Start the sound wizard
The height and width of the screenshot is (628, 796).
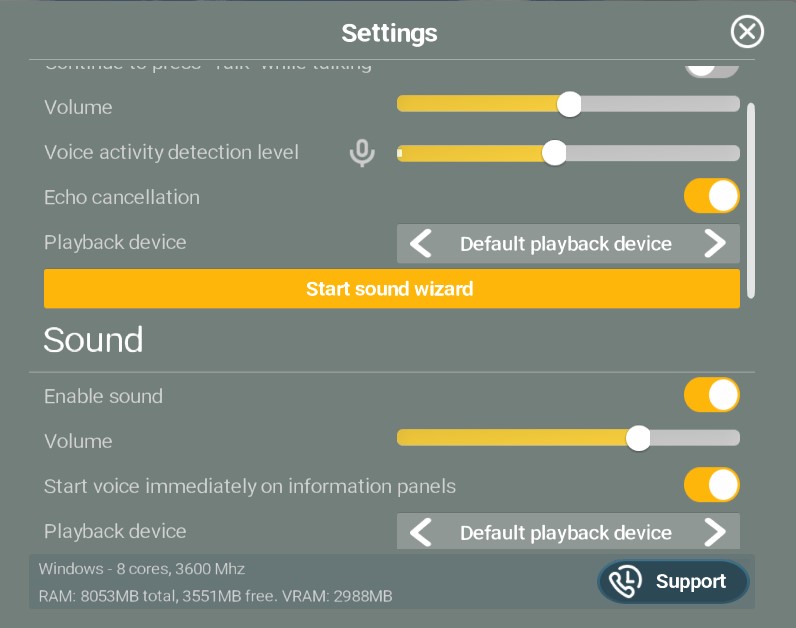pyautogui.click(x=391, y=288)
